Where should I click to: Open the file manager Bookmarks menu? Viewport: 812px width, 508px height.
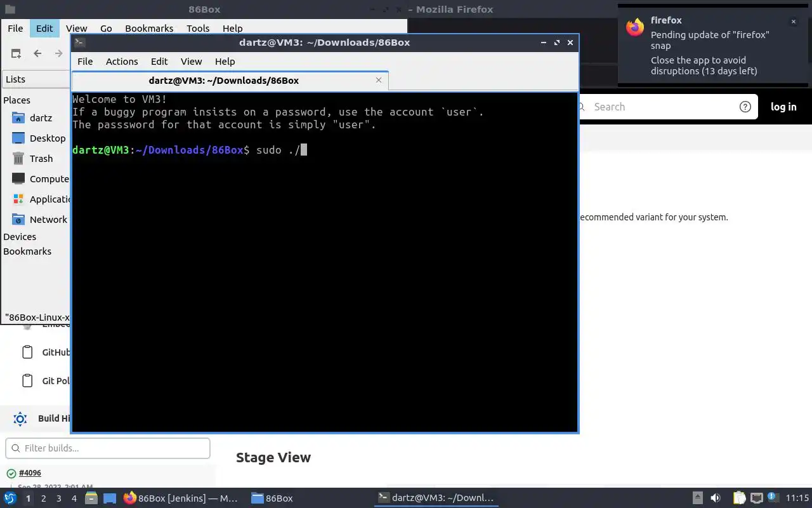(149, 29)
